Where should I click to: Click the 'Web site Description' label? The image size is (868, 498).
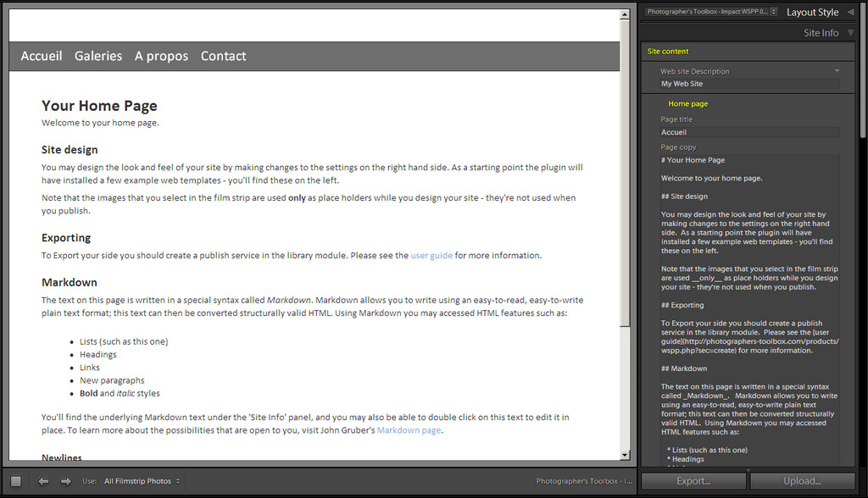point(695,71)
